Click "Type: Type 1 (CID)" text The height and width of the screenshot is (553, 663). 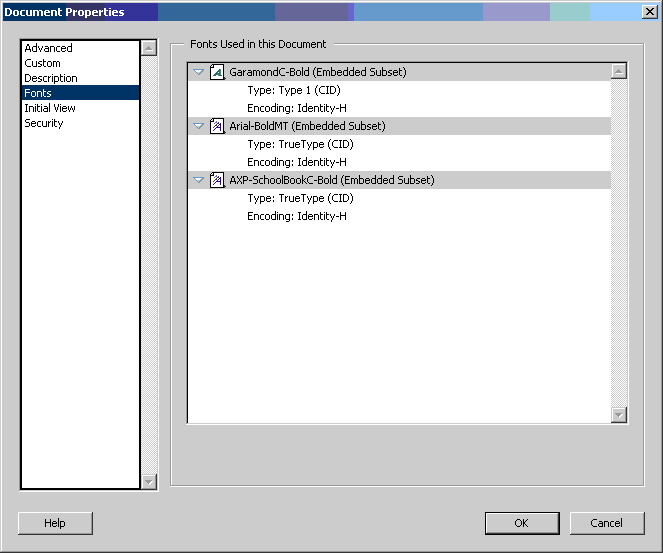click(x=294, y=90)
